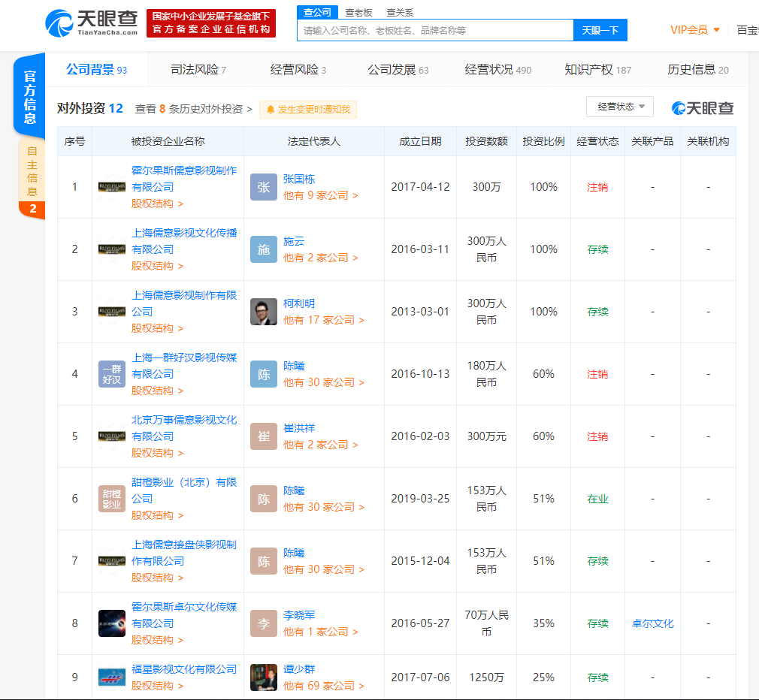
Task: Click the logo of 上海儒意影视制作有限公司
Action: [x=112, y=312]
